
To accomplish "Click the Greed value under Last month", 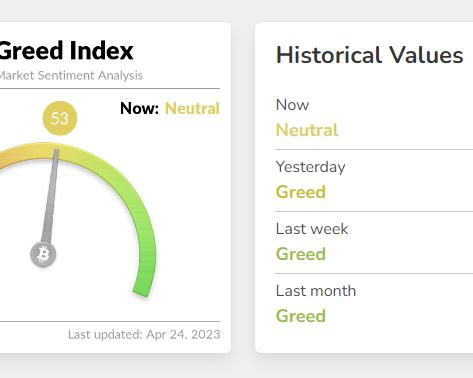I will pos(301,316).
